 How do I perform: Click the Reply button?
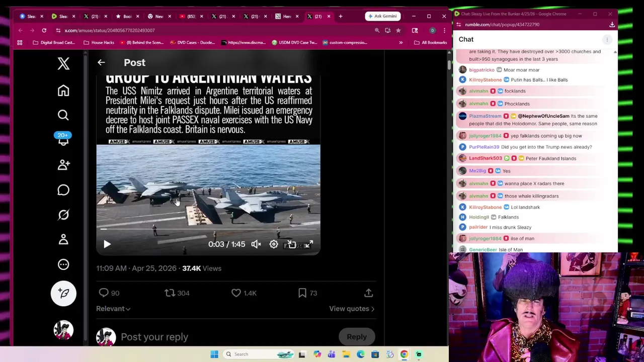tap(357, 337)
